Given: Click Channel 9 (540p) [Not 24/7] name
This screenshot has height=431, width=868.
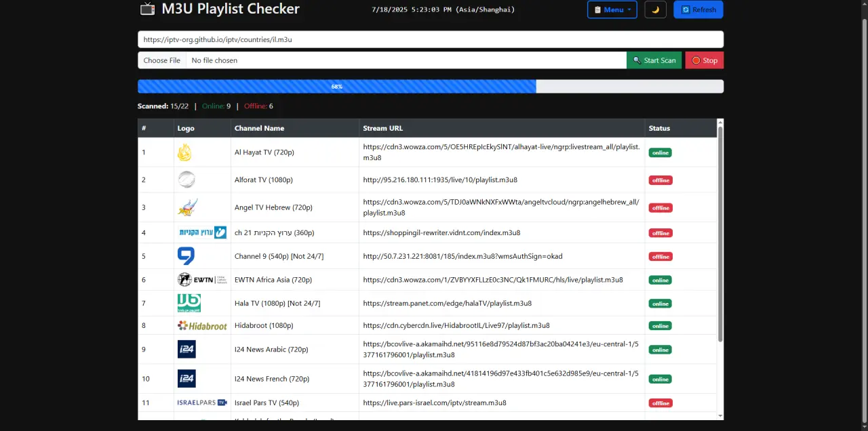Looking at the screenshot, I should [x=279, y=256].
